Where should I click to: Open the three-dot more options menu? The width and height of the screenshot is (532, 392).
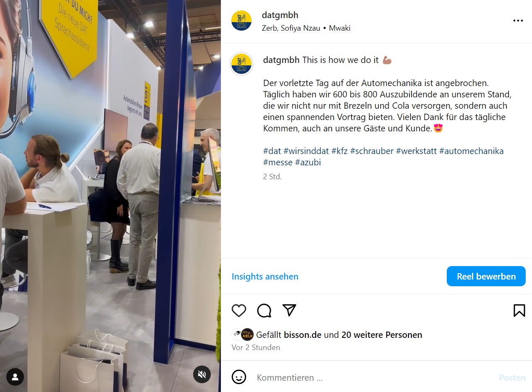(518, 21)
